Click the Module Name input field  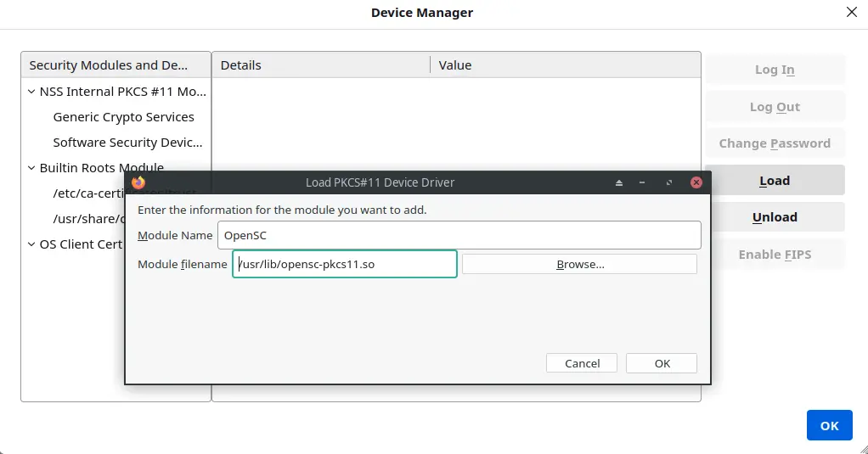(x=459, y=235)
